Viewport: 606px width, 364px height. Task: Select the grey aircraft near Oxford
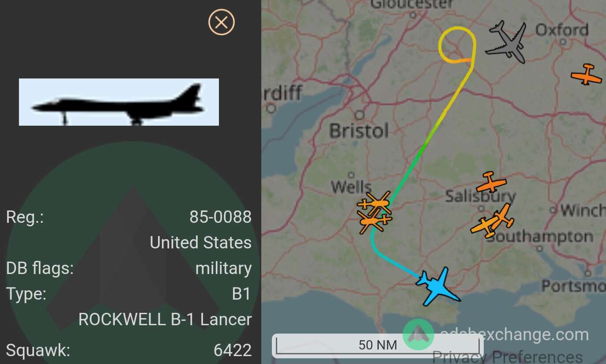point(507,42)
